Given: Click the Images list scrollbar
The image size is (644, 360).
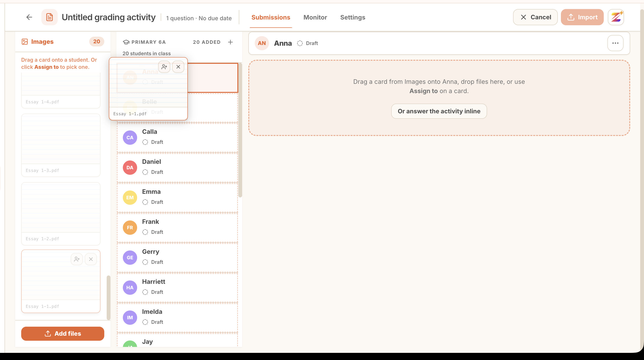Looking at the screenshot, I should pos(109,298).
